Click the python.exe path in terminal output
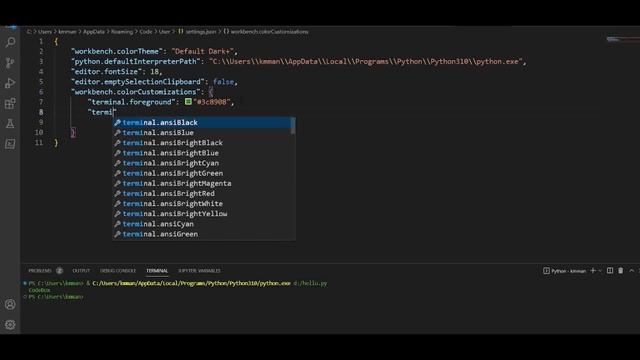Screen dimensions: 640x360 point(191,283)
